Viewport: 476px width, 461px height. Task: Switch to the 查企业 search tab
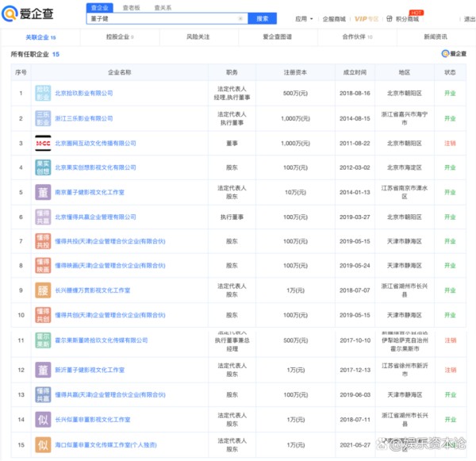(x=100, y=8)
